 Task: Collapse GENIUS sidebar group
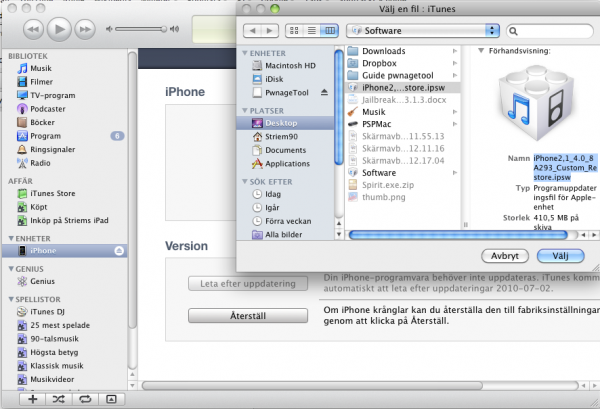pos(11,269)
